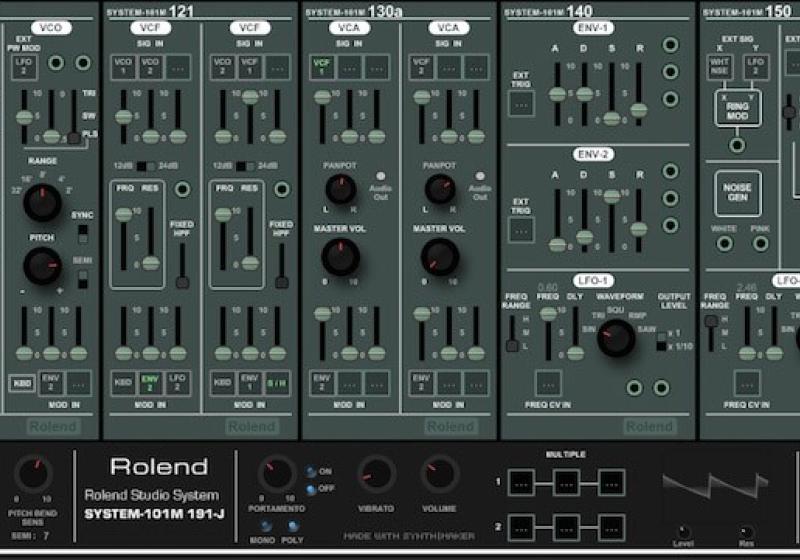The width and height of the screenshot is (800, 560).
Task: Click the right VCF output jack beside FRQ RES
Action: [282, 189]
